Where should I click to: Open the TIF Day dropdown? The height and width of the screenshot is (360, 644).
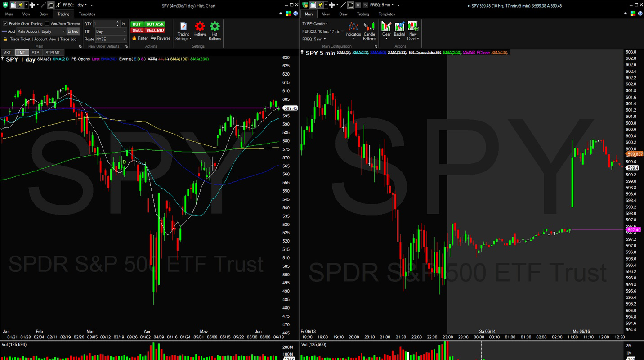pos(111,31)
